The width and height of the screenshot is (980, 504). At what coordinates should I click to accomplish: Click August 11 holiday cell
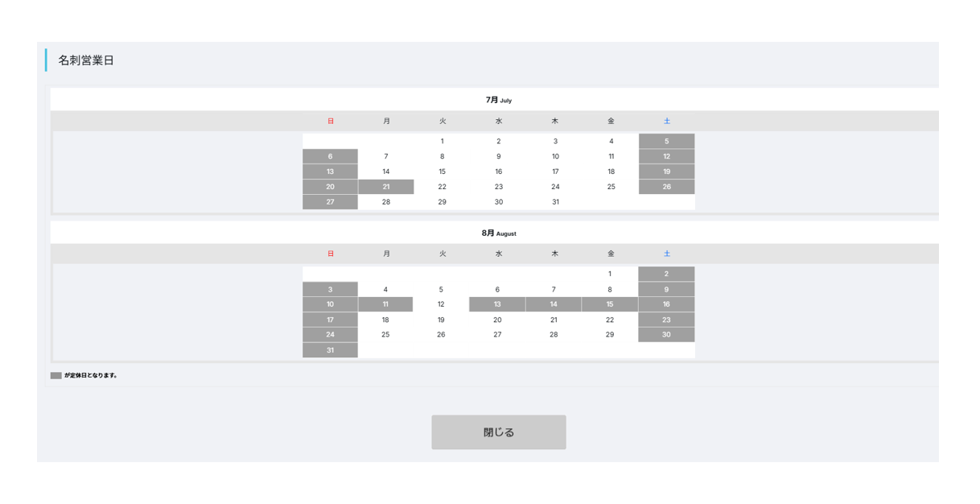click(x=385, y=304)
